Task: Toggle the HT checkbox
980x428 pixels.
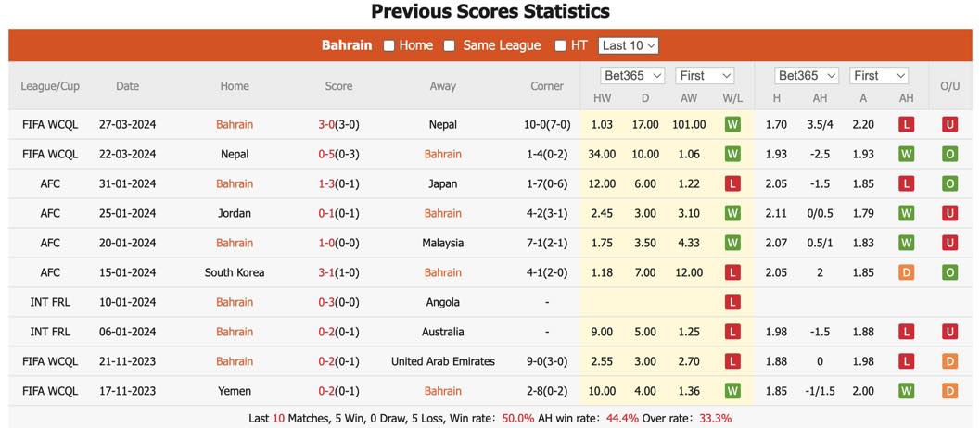Action: coord(560,45)
